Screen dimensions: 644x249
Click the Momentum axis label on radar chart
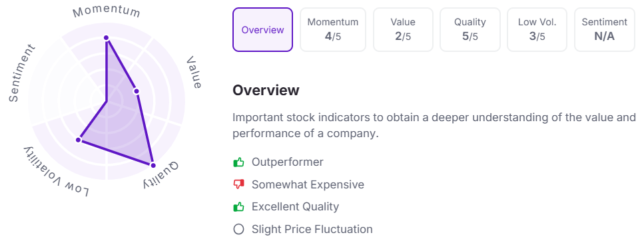pos(107,11)
